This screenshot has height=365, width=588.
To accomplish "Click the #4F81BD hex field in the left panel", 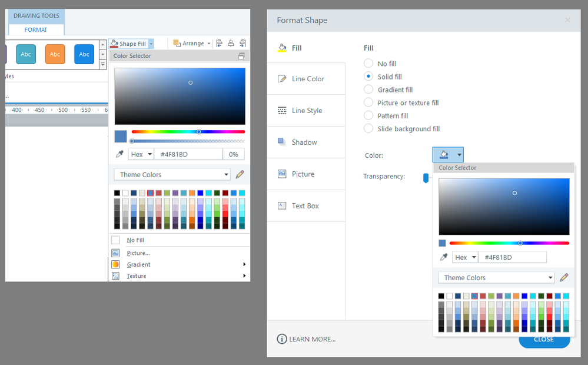I will pyautogui.click(x=188, y=154).
